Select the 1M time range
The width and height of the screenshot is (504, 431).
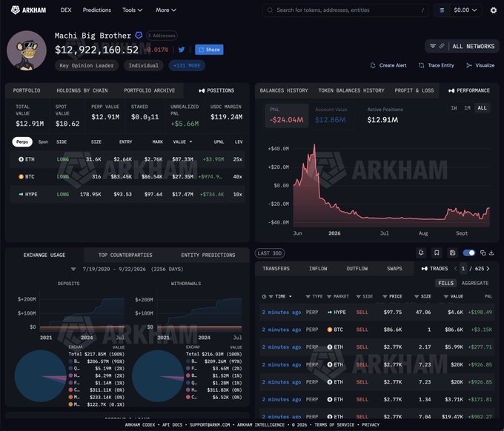point(468,108)
